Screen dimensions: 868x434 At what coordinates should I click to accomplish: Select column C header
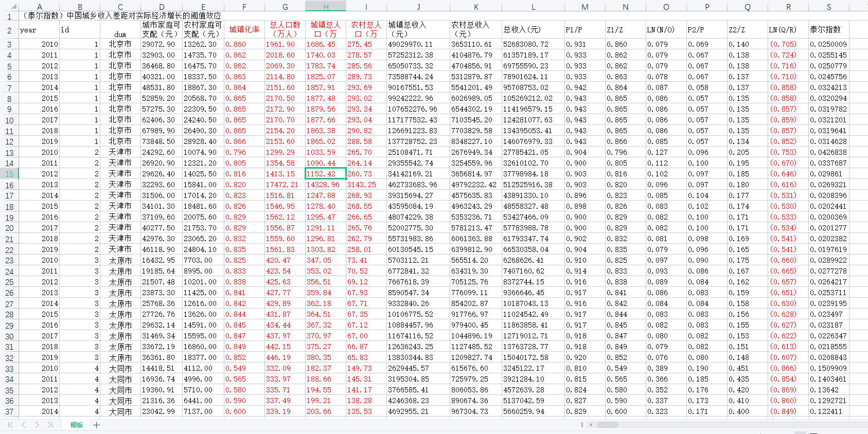[x=120, y=7]
